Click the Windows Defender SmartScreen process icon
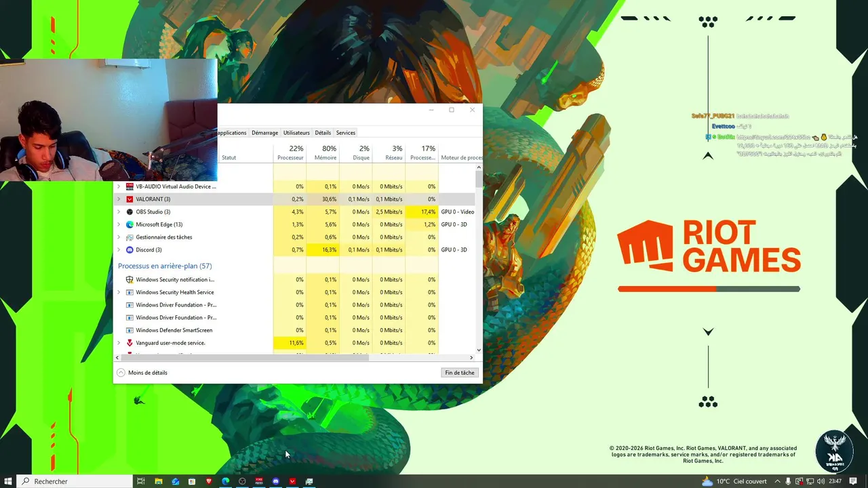Screen dimensions: 868x488 point(130,330)
